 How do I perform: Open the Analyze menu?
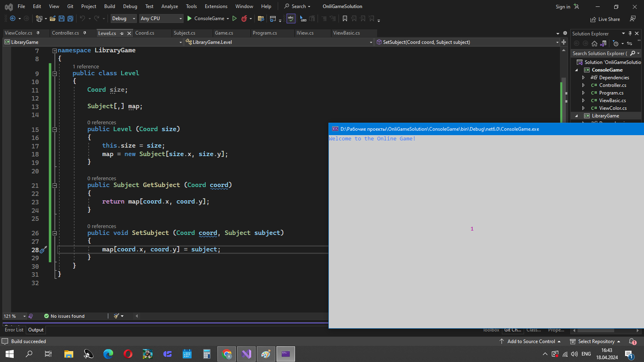[169, 6]
